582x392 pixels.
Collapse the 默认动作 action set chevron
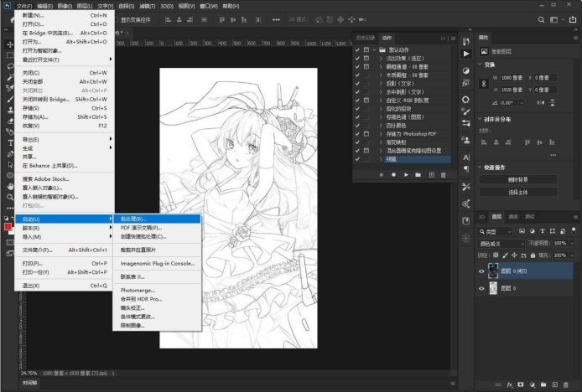pos(375,49)
